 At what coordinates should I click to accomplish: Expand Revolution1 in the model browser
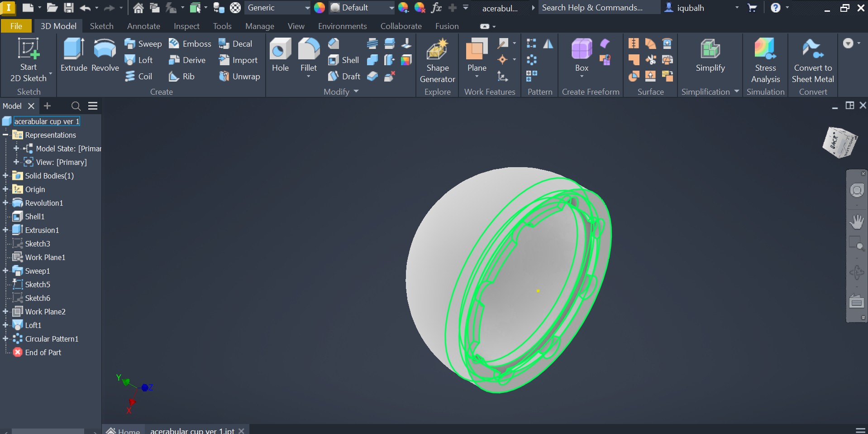click(5, 203)
